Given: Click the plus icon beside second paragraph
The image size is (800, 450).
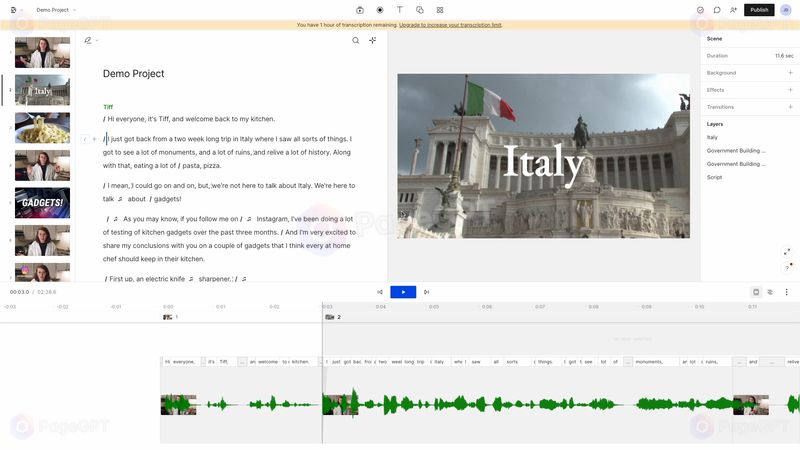Looking at the screenshot, I should (x=94, y=139).
